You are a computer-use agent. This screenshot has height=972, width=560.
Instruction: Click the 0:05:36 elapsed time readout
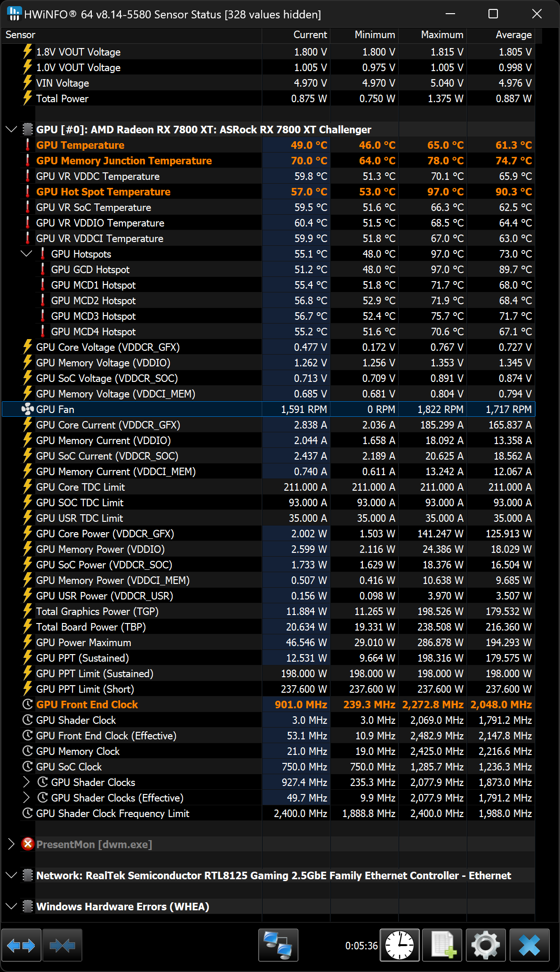(361, 945)
